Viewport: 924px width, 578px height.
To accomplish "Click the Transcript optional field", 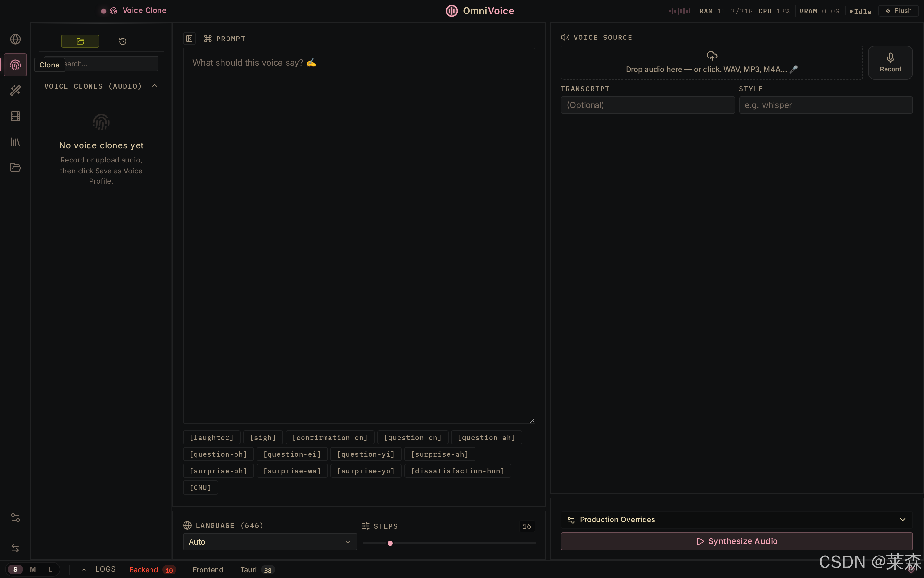I will [x=647, y=105].
